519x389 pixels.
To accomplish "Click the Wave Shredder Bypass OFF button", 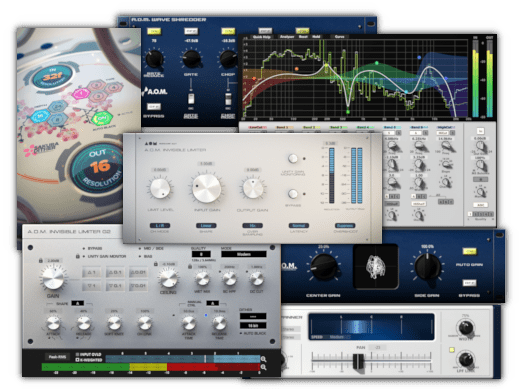I will point(154,106).
